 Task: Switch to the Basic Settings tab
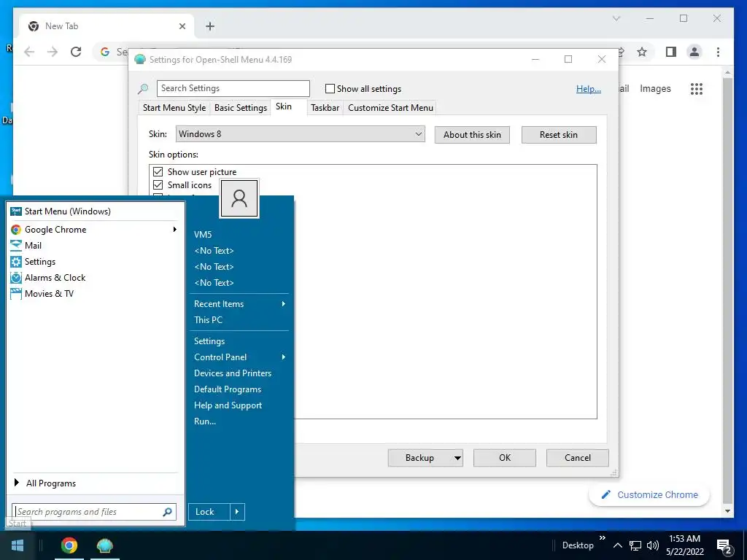[x=241, y=108]
